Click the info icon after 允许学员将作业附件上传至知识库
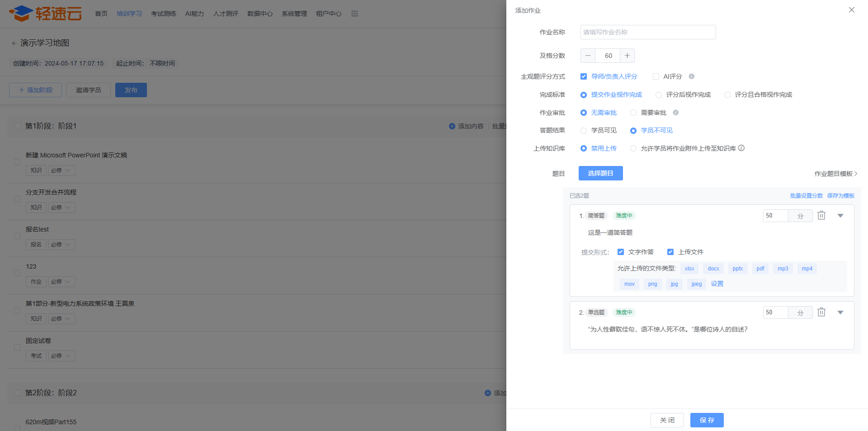The height and width of the screenshot is (431, 868). [x=741, y=148]
